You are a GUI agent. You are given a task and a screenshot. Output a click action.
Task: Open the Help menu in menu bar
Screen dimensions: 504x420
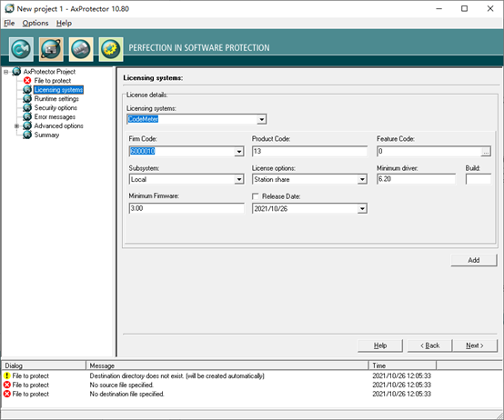(64, 23)
